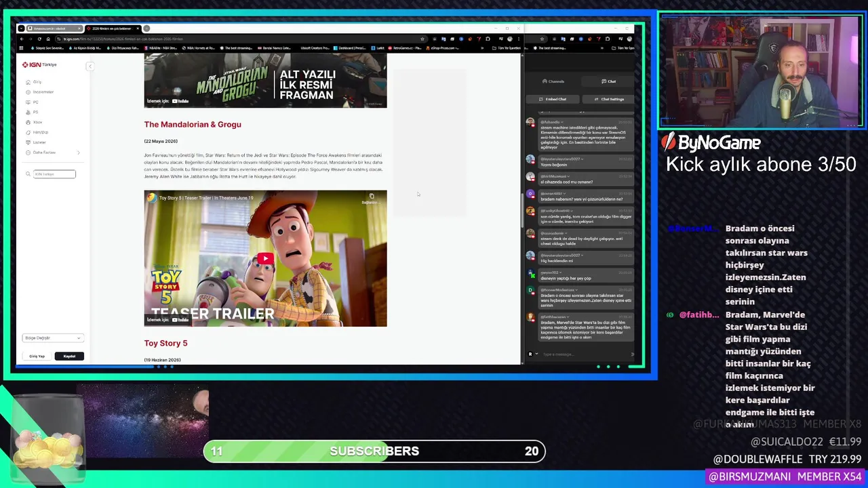Expand options for @Ashandlo chat message
The image size is (868, 488).
click(x=562, y=122)
